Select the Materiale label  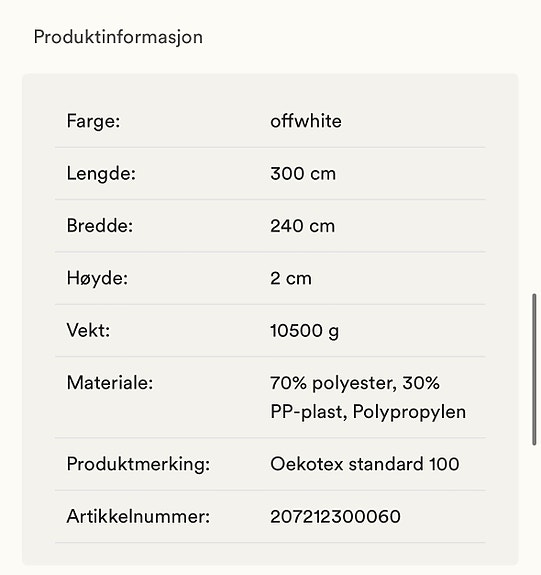[x=110, y=383]
